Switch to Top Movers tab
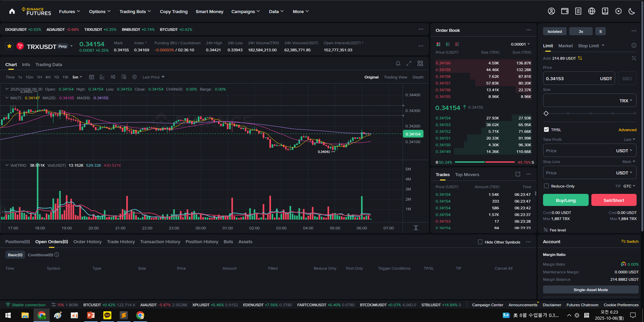This screenshot has height=322, width=644. pyautogui.click(x=467, y=175)
